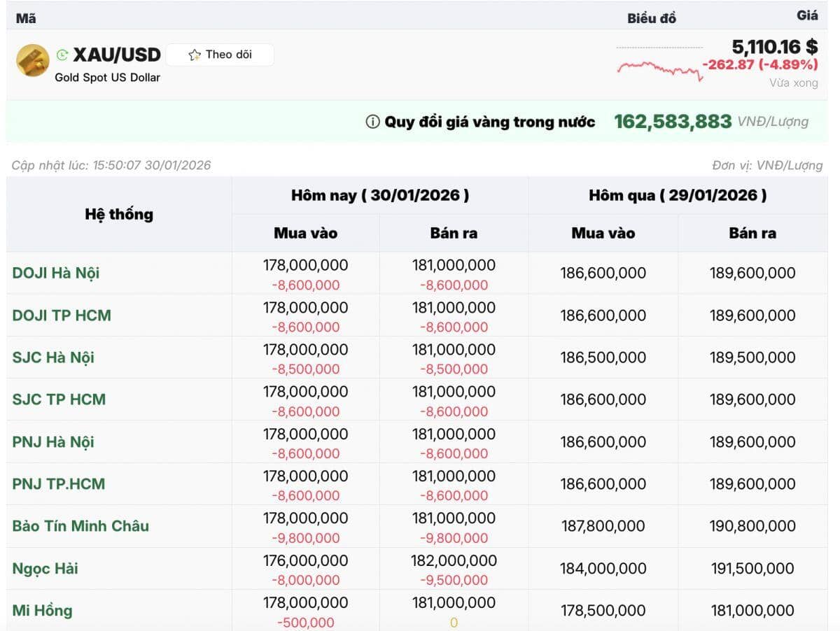Open the Bảo Tín Minh Châu link
840x631 pixels.
(x=80, y=525)
